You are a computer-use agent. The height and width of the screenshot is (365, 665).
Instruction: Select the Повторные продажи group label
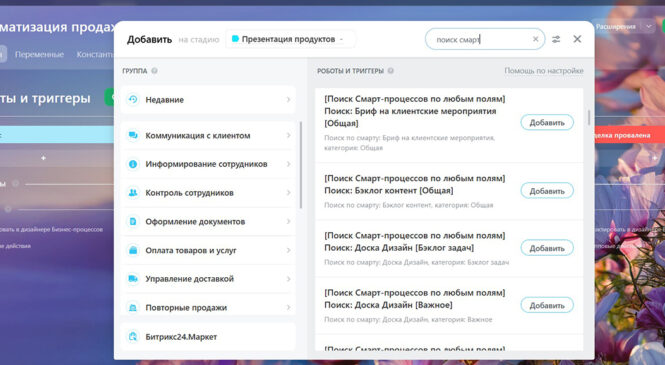186,308
